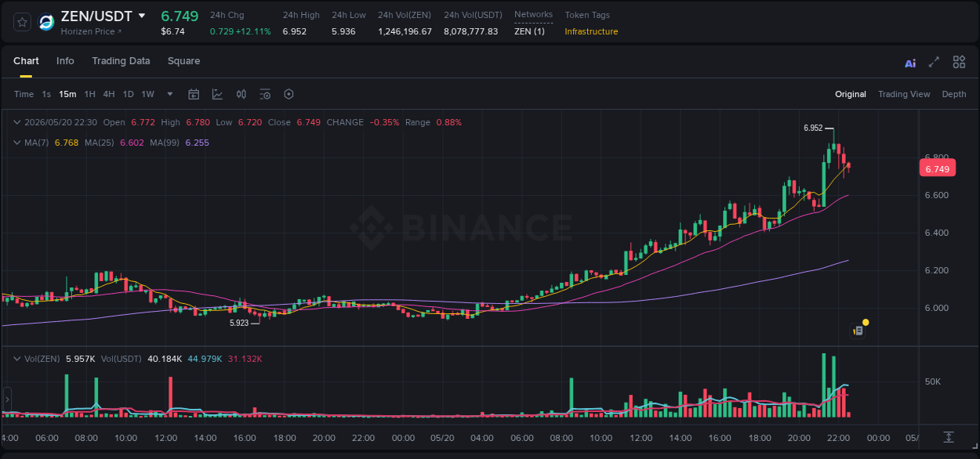This screenshot has height=459, width=980.
Task: Select the 1D interval
Action: click(x=128, y=94)
